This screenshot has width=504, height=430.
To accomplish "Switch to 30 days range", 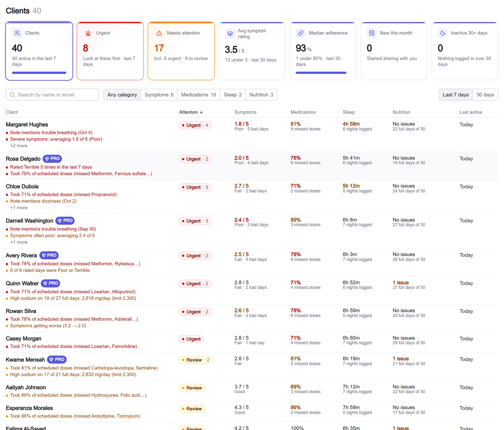I will 485,95.
